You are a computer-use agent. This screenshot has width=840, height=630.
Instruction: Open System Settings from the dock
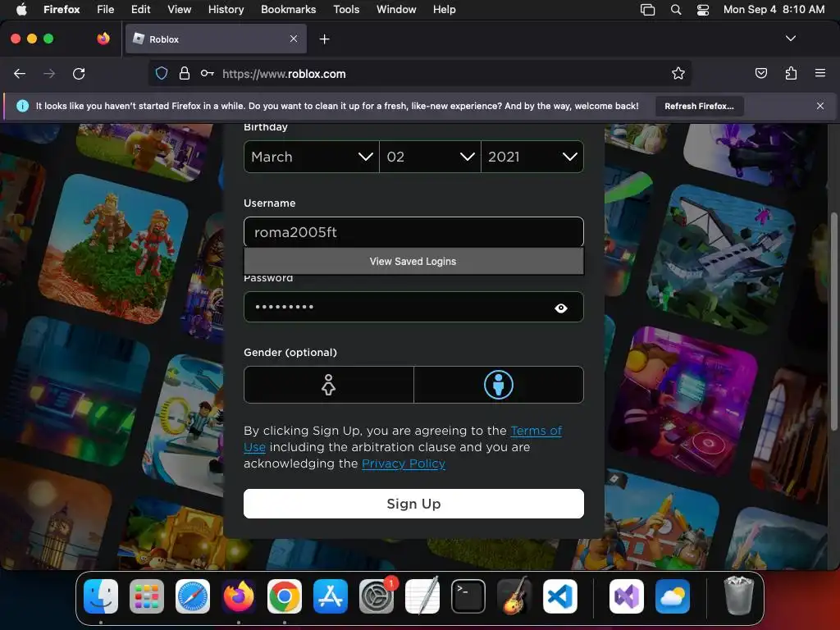377,596
